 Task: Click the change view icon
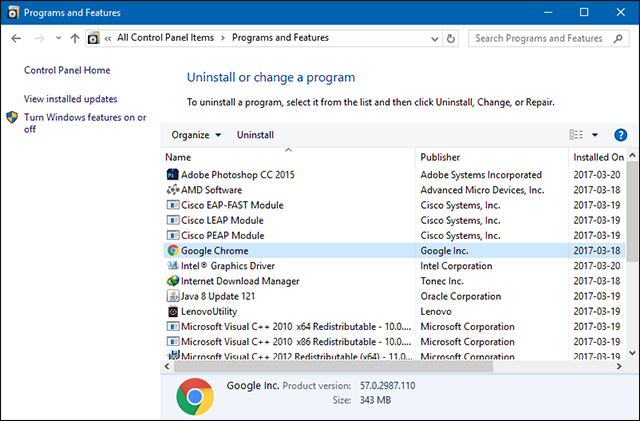(x=576, y=135)
